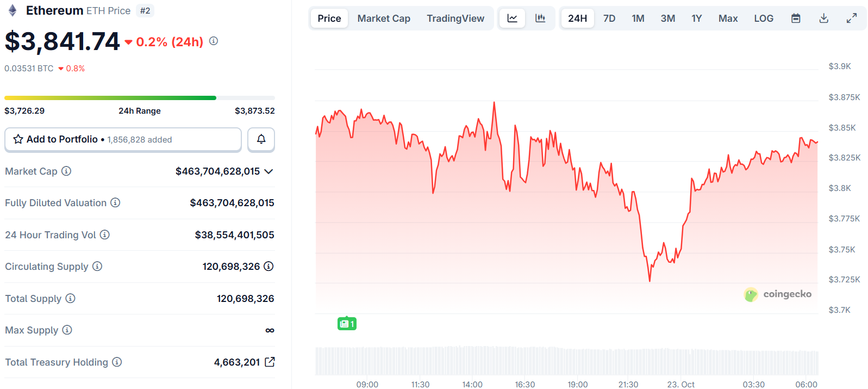Switch to line chart view icon
The height and width of the screenshot is (389, 868).
[512, 18]
